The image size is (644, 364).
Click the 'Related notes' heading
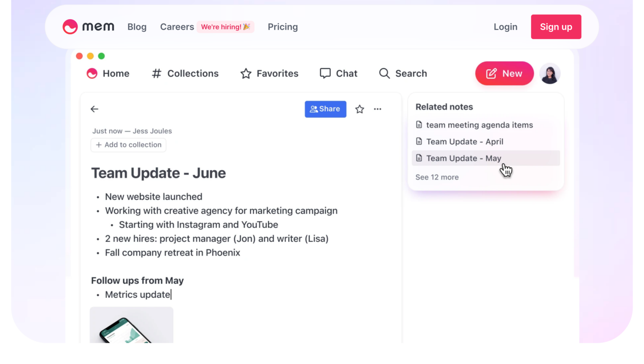pos(444,107)
